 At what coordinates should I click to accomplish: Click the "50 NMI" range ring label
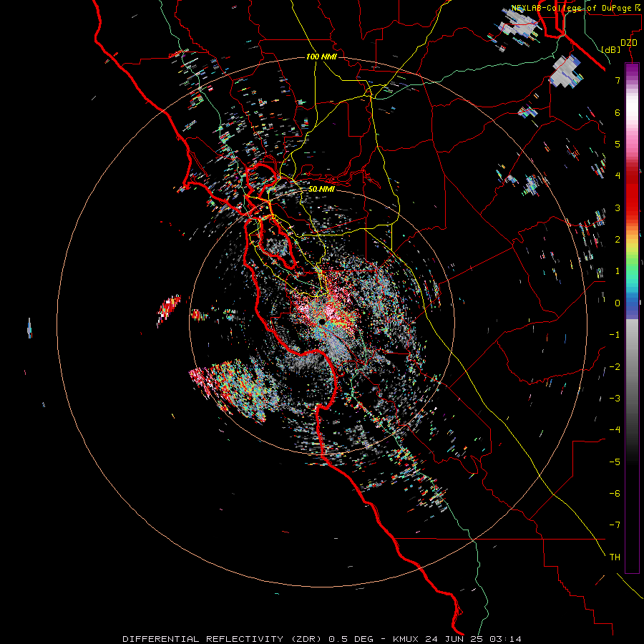pos(321,189)
